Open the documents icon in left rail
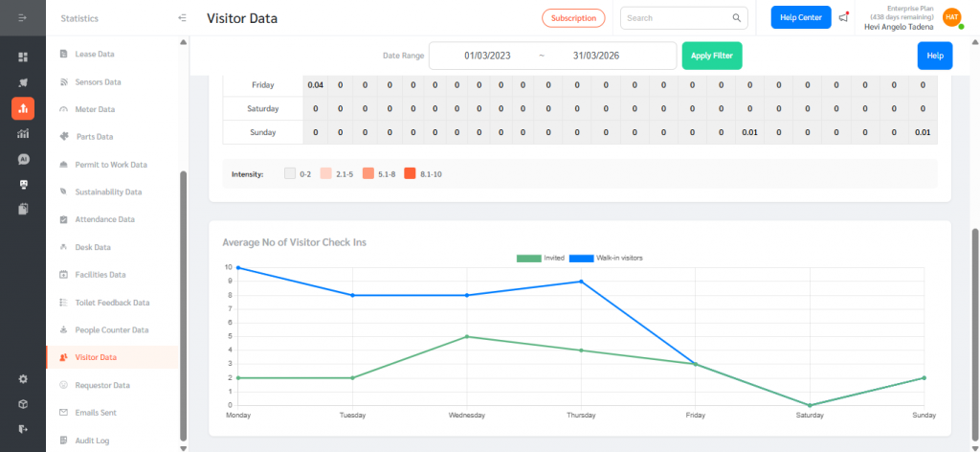 23,209
